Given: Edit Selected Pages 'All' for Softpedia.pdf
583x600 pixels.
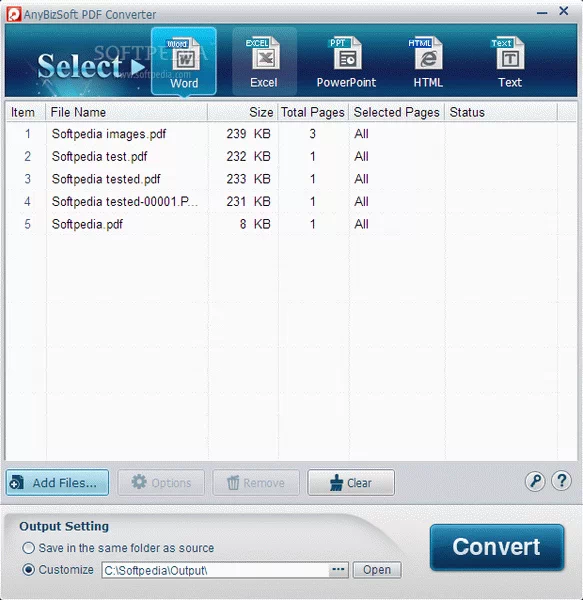Looking at the screenshot, I should 362,224.
